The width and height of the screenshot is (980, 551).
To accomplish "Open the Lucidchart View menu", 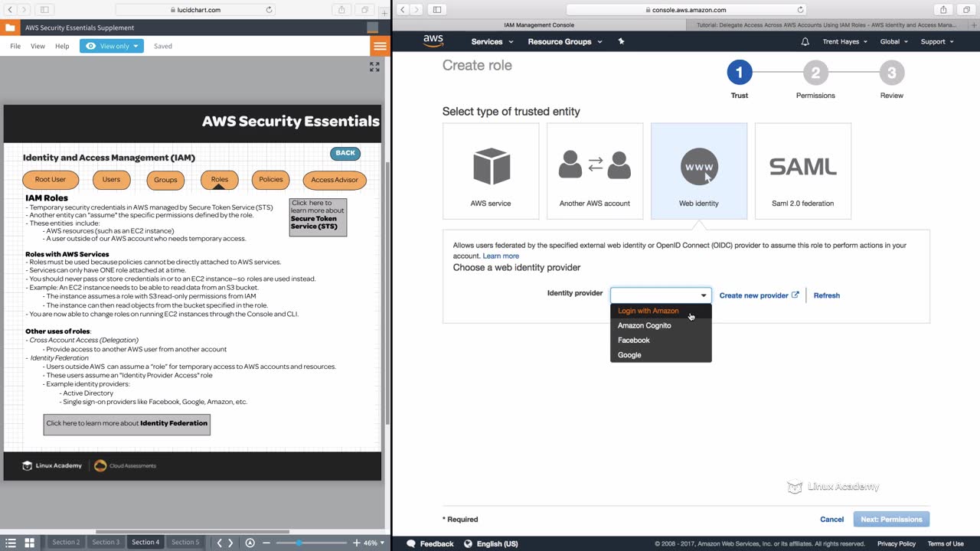I will point(38,46).
